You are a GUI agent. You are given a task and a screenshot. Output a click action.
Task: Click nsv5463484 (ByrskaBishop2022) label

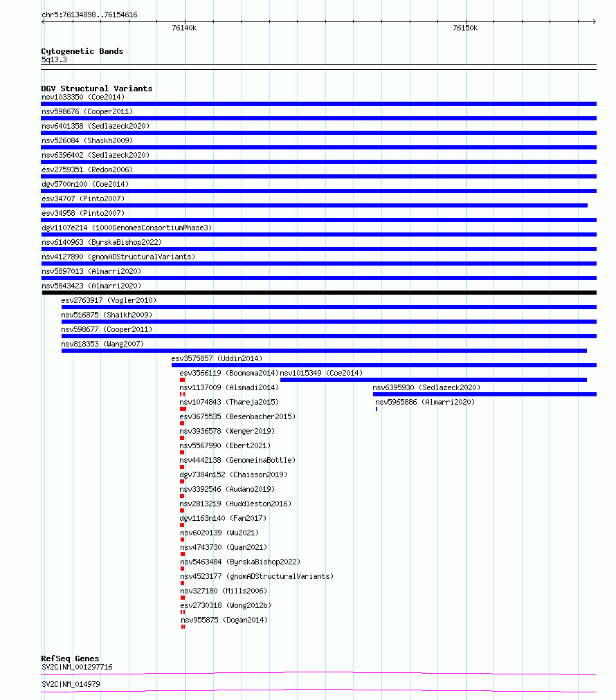(x=240, y=562)
